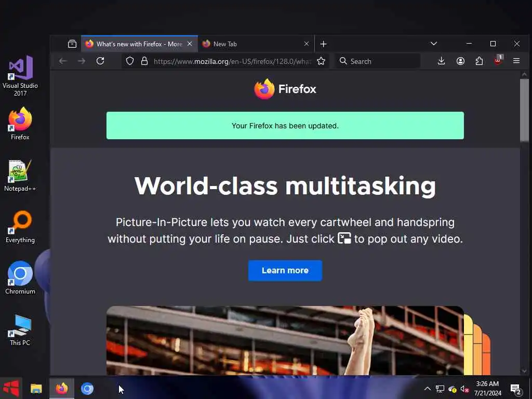
Task: Open the Firefox application hamburger menu
Action: point(516,61)
